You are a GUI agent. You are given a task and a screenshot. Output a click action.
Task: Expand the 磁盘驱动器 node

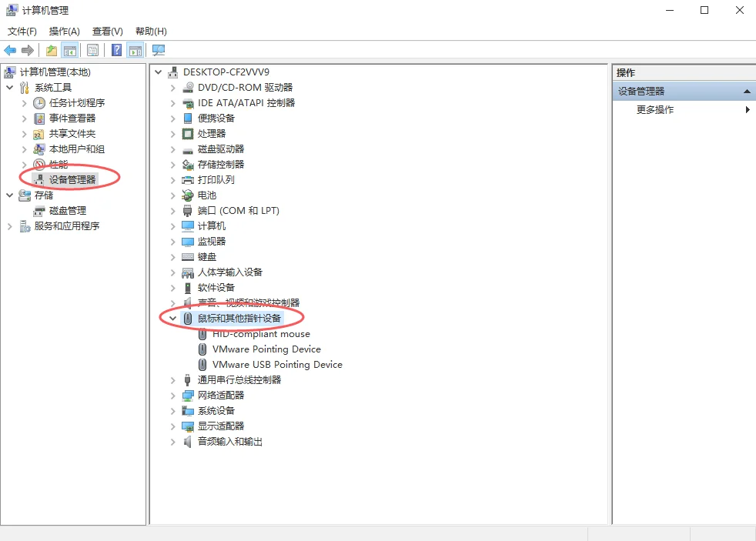[172, 149]
